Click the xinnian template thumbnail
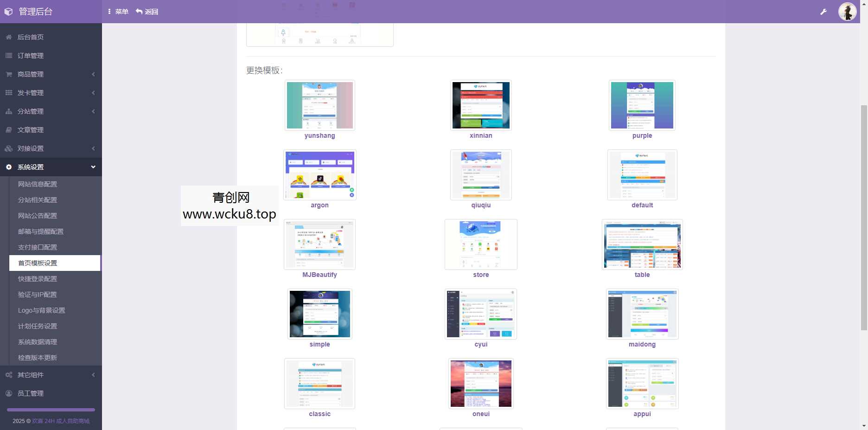 (480, 105)
